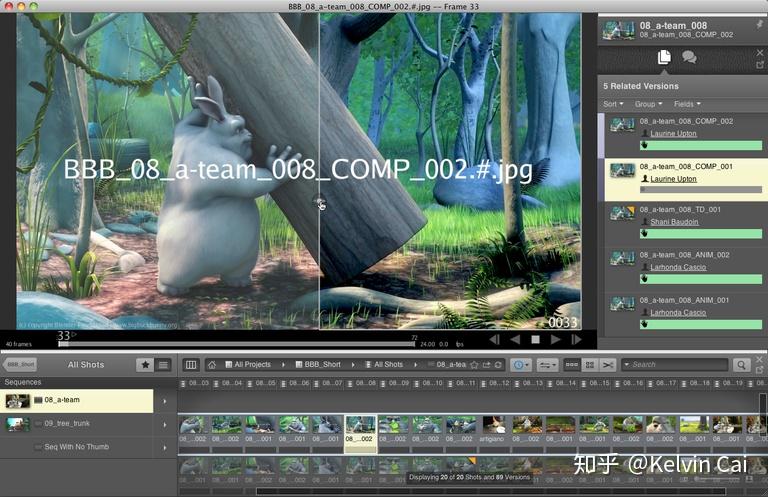Go back via the BBB_Short back button
The image size is (768, 497).
click(x=20, y=365)
